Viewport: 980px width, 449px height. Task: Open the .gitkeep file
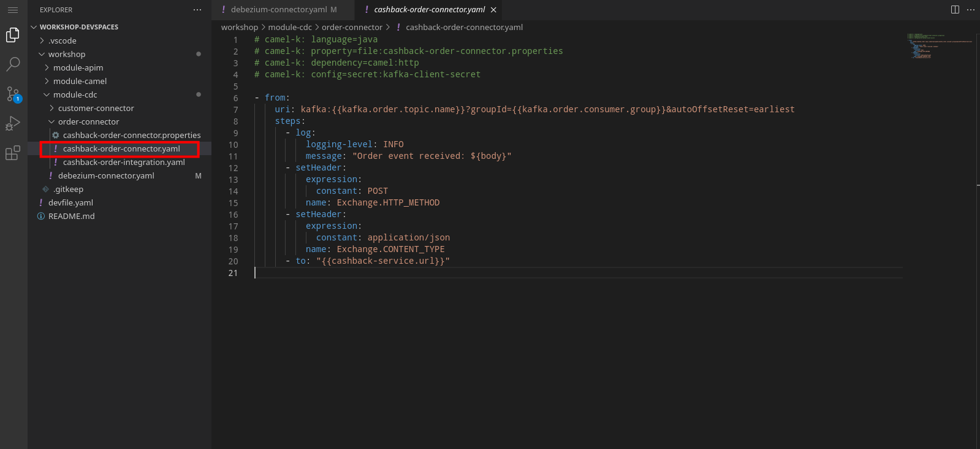[120, 189]
